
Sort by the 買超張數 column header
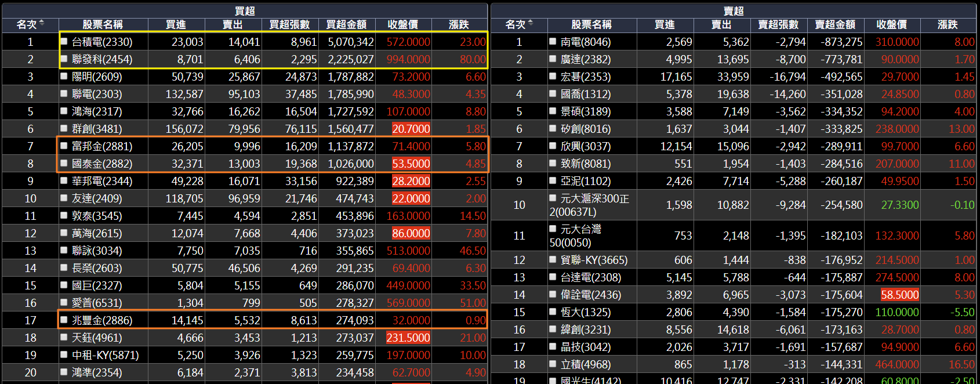click(289, 24)
